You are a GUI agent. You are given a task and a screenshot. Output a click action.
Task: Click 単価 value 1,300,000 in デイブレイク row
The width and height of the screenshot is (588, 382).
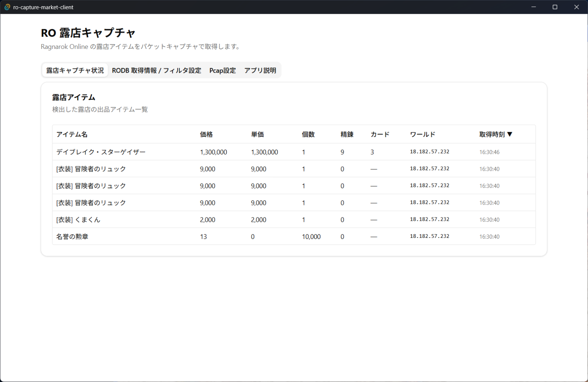[x=265, y=152]
